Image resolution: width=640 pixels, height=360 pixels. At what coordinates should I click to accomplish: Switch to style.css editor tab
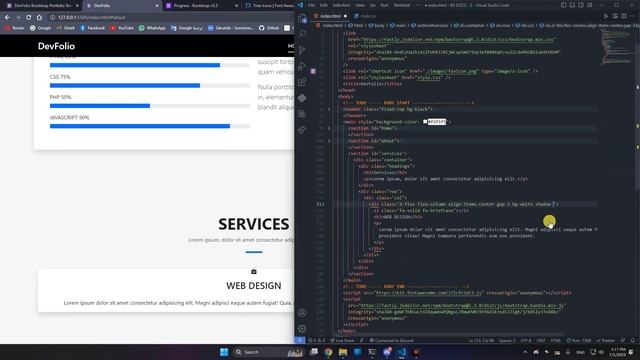tap(366, 16)
